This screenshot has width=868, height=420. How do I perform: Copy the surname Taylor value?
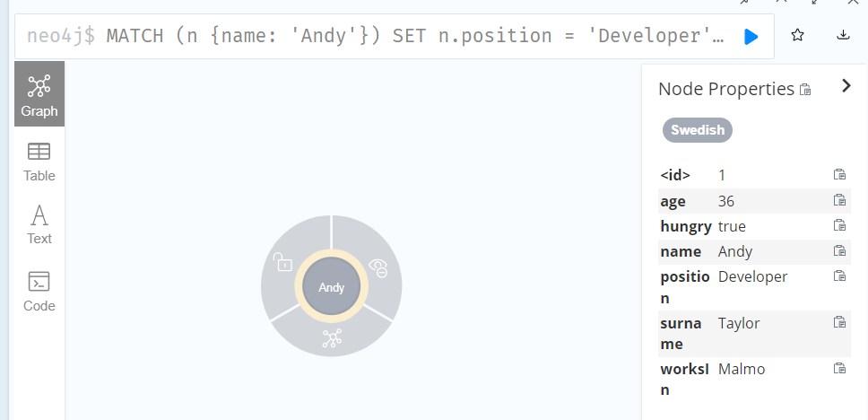(x=840, y=322)
